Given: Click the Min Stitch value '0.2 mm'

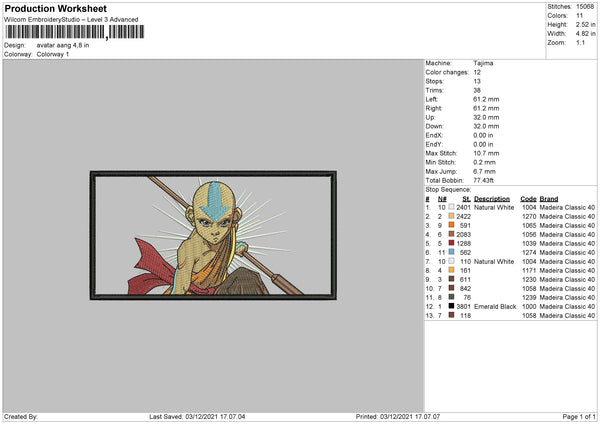Looking at the screenshot, I should pyautogui.click(x=484, y=162).
